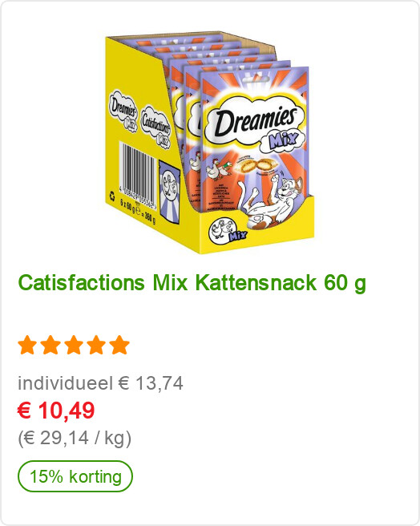
Task: Click the individueel € 13,74 price text
Action: point(100,383)
